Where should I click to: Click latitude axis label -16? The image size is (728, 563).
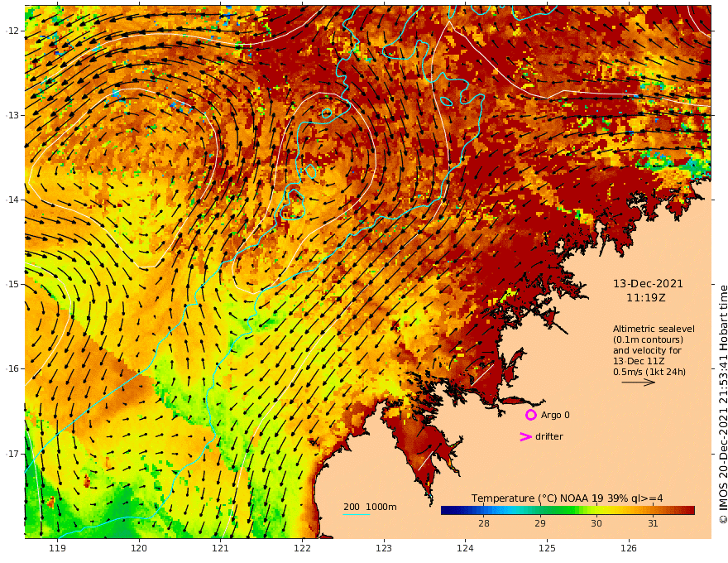coord(12,368)
